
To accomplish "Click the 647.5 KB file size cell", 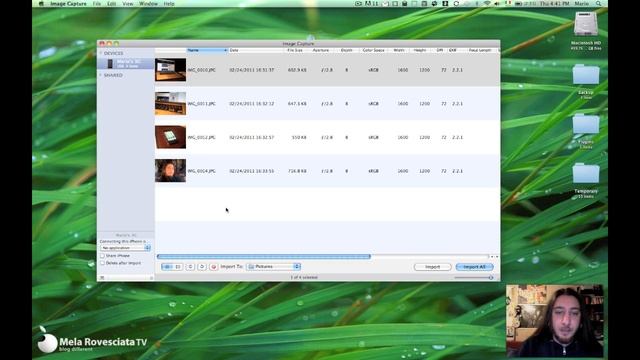I will coord(297,104).
